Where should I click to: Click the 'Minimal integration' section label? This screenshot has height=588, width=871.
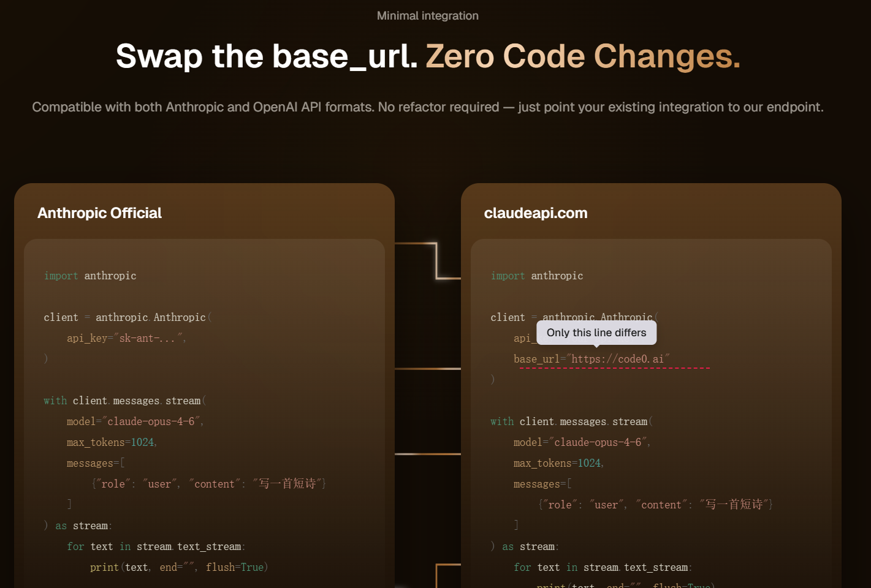click(428, 16)
